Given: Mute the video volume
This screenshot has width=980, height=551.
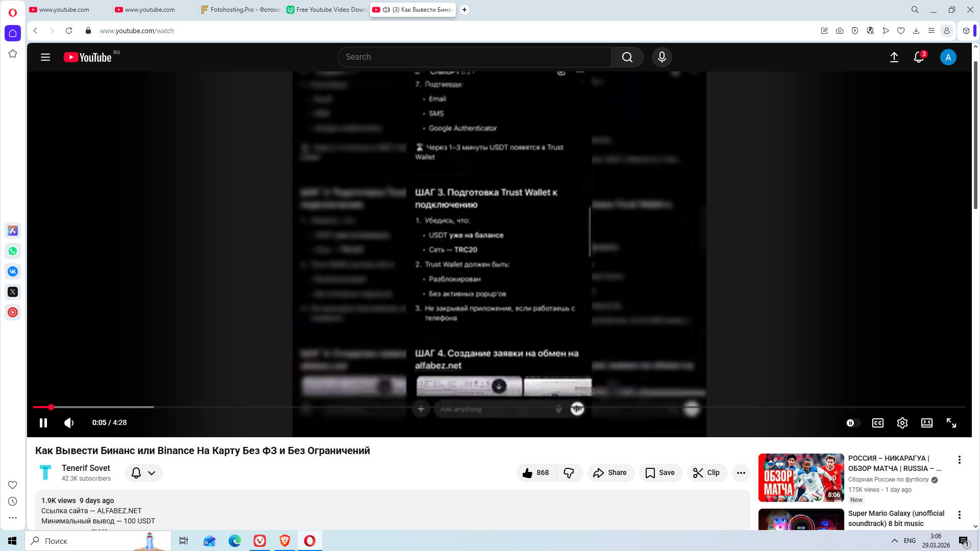Looking at the screenshot, I should coord(69,423).
